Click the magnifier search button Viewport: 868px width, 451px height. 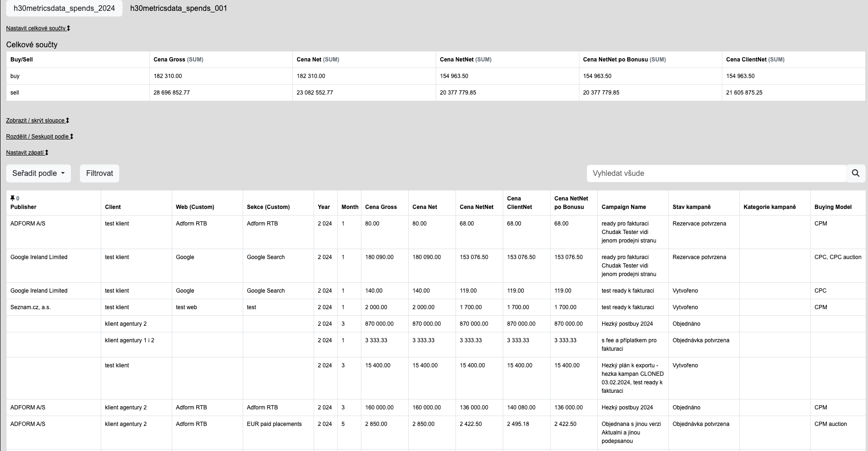click(x=855, y=173)
